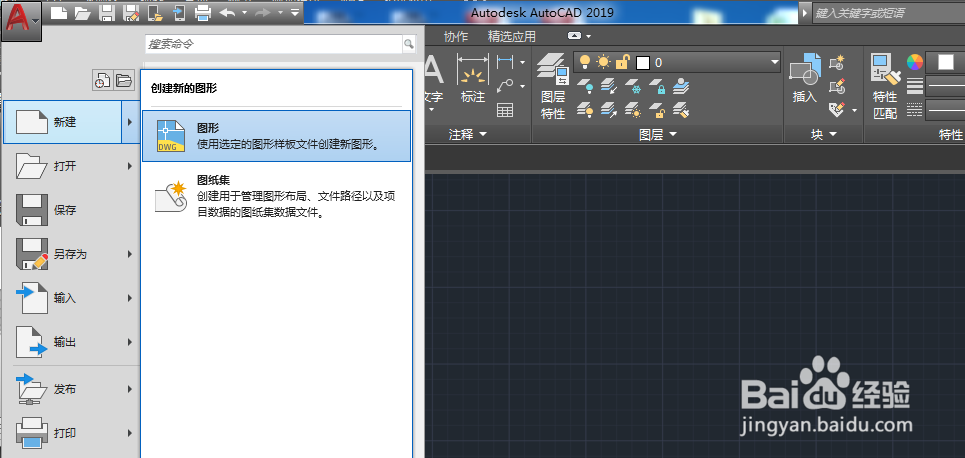This screenshot has height=458, width=965.
Task: Click Match Layer brush icon
Action: point(681,110)
